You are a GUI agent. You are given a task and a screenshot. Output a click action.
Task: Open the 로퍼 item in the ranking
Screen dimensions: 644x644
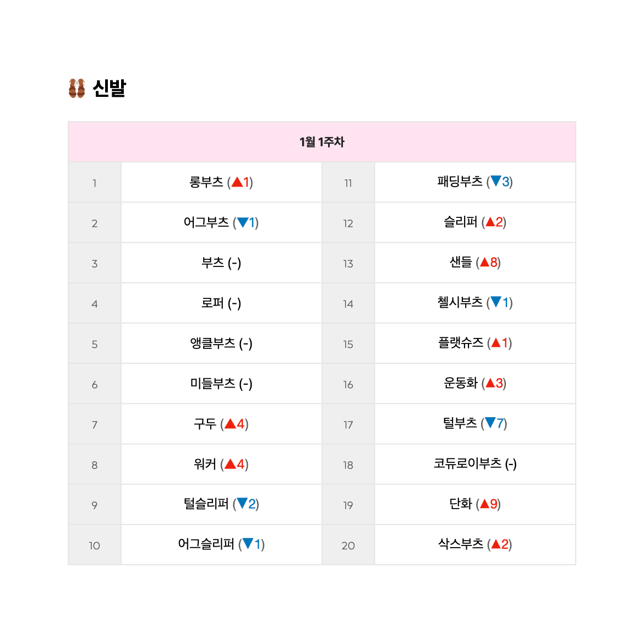point(221,303)
